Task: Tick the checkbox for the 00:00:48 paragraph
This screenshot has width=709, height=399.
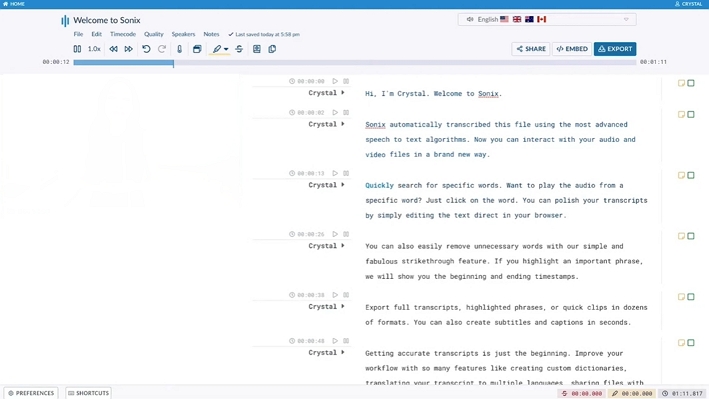Action: click(x=691, y=343)
